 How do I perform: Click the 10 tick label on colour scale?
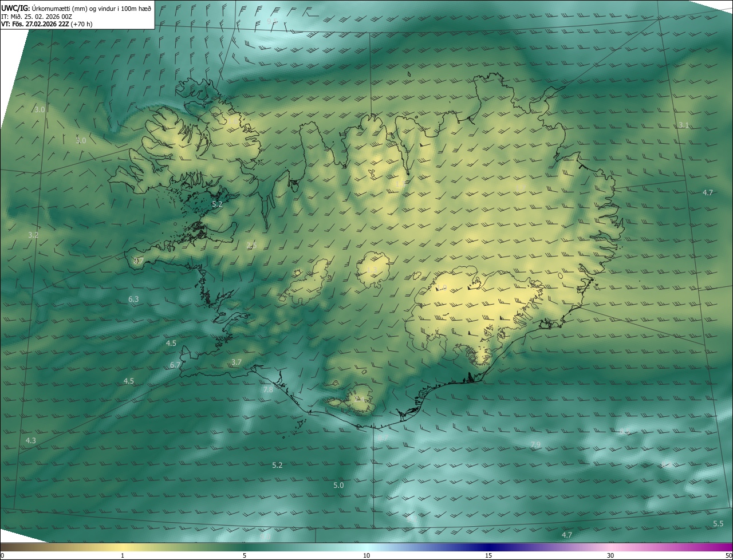366,555
